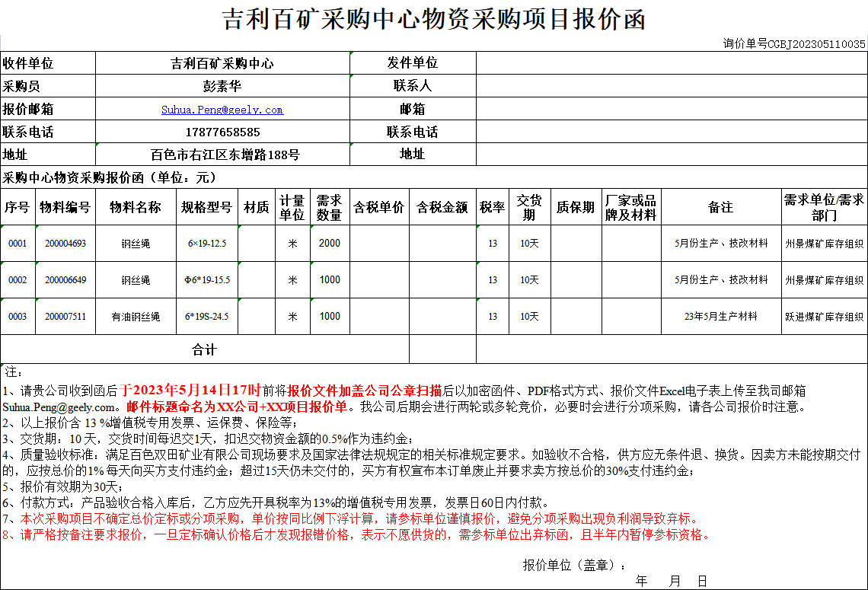Image resolution: width=868 pixels, height=590 pixels.
Task: Select the 需求单位/需求部门 column header
Action: tap(825, 207)
